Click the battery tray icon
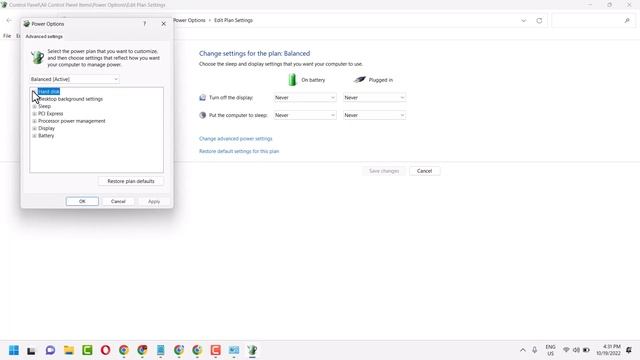640x360 pixels. (586, 350)
